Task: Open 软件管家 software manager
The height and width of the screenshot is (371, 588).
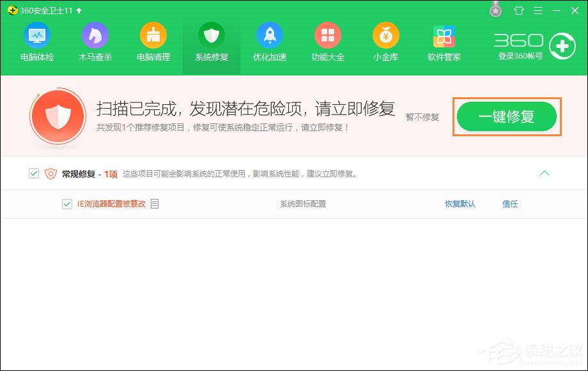Action: 444,38
